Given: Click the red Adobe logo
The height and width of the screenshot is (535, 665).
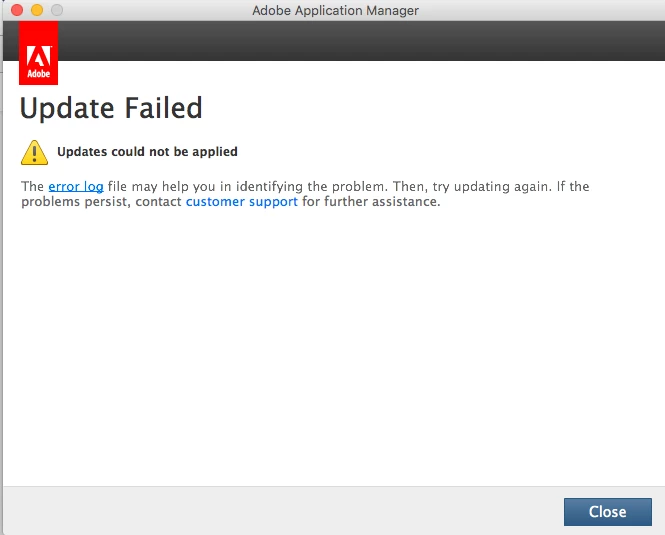Looking at the screenshot, I should click(x=39, y=53).
